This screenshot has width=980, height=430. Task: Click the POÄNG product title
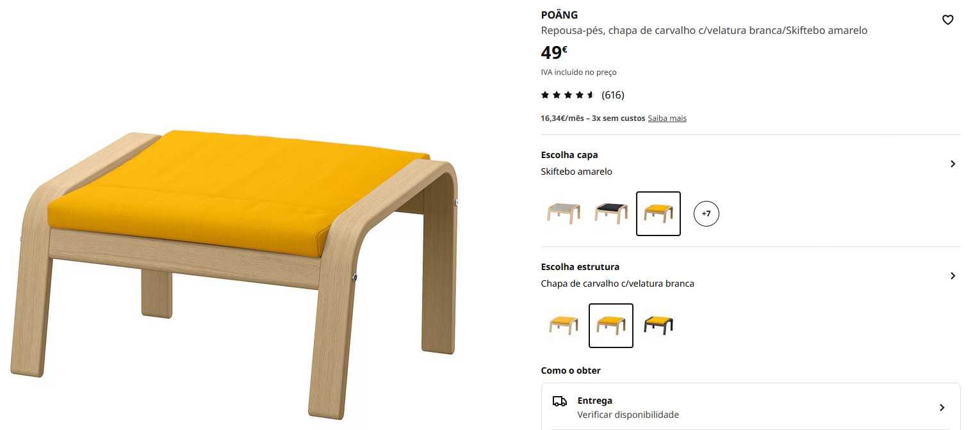tap(559, 15)
